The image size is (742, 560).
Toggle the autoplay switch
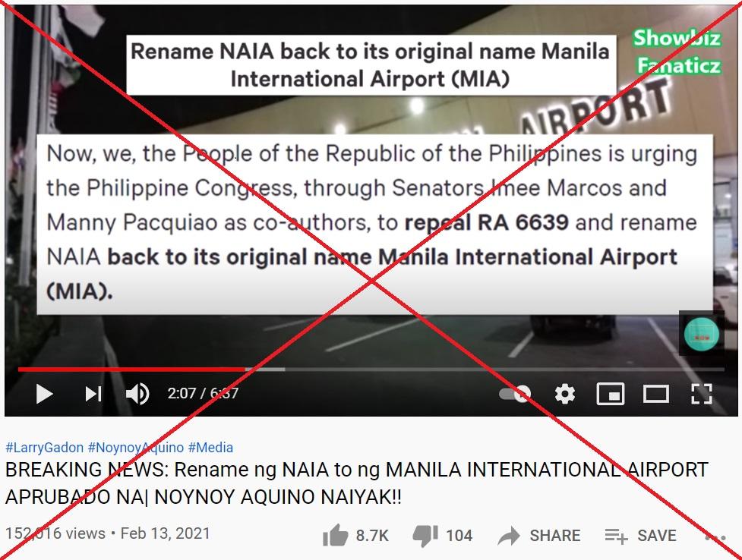point(515,394)
